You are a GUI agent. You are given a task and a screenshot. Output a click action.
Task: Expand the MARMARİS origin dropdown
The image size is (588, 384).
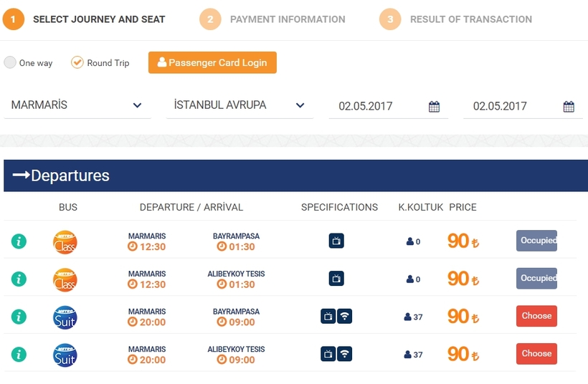[77, 105]
